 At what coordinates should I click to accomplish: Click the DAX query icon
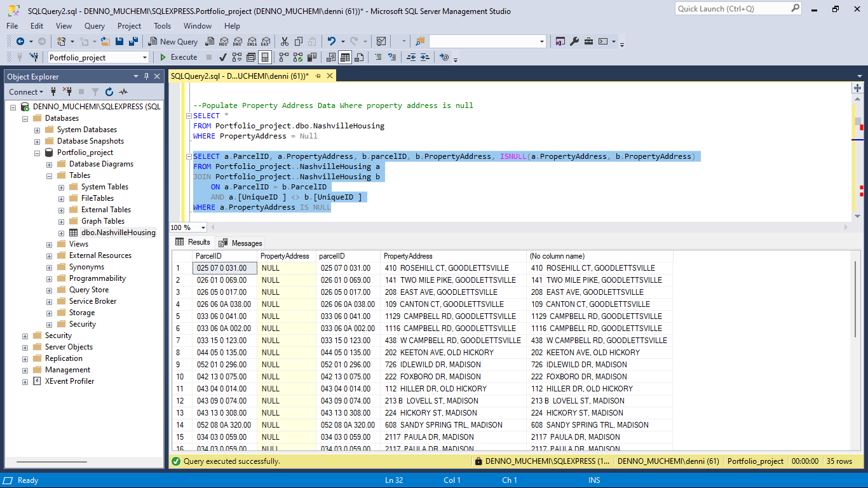pos(265,41)
